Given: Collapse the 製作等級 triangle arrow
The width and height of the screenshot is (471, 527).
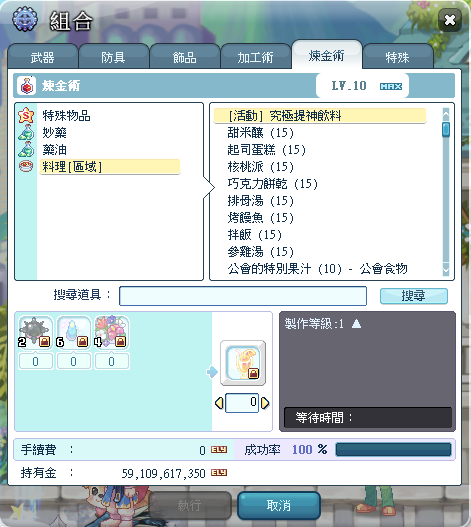Looking at the screenshot, I should [356, 324].
